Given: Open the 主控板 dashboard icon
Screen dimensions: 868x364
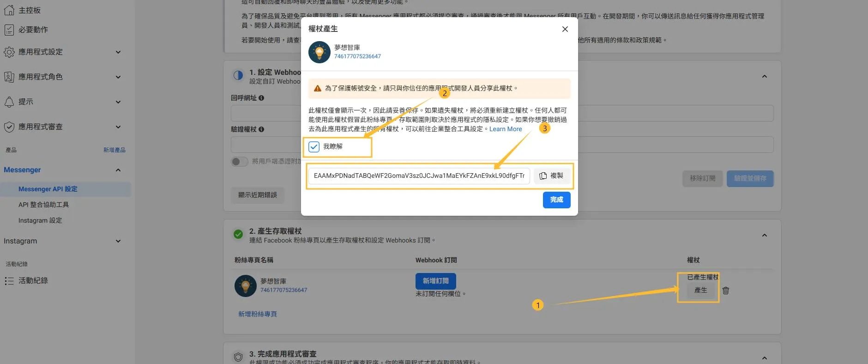Looking at the screenshot, I should [x=9, y=10].
